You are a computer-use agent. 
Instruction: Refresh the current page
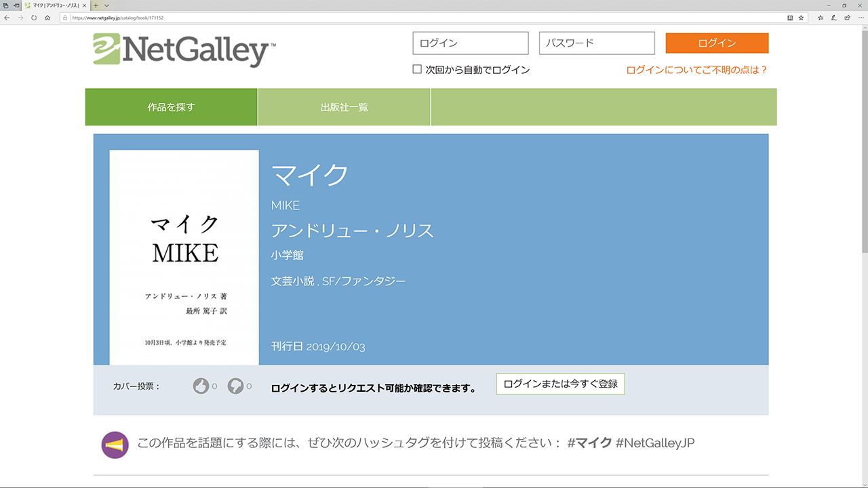[x=34, y=18]
